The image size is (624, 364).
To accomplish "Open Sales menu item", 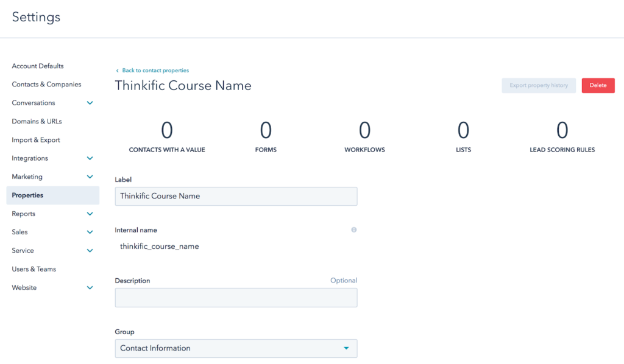I will [x=19, y=232].
